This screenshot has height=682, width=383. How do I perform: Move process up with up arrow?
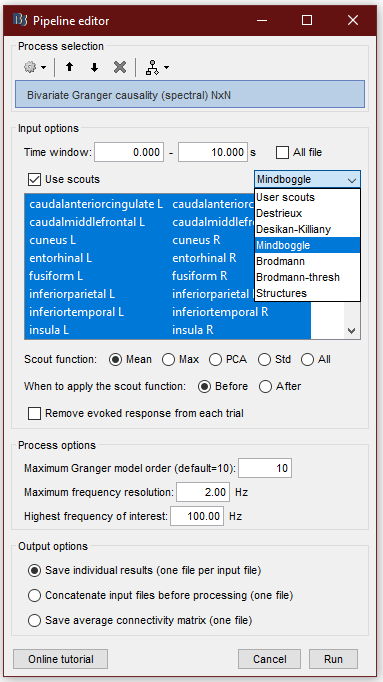tap(70, 67)
